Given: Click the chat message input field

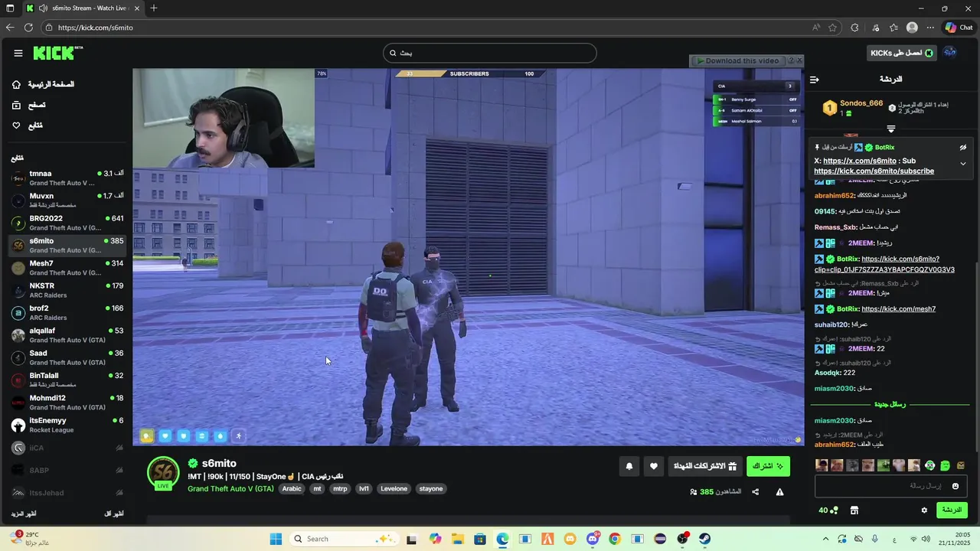Looking at the screenshot, I should pos(890,486).
